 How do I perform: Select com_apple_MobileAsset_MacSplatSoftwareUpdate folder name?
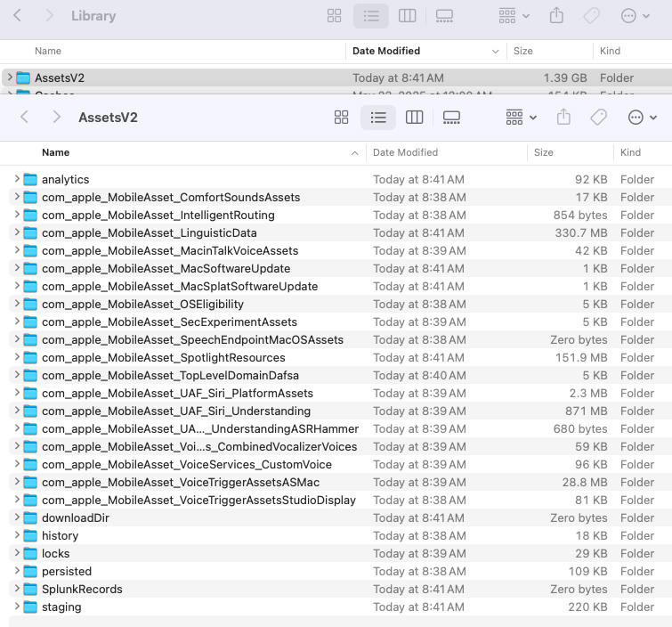click(x=180, y=287)
